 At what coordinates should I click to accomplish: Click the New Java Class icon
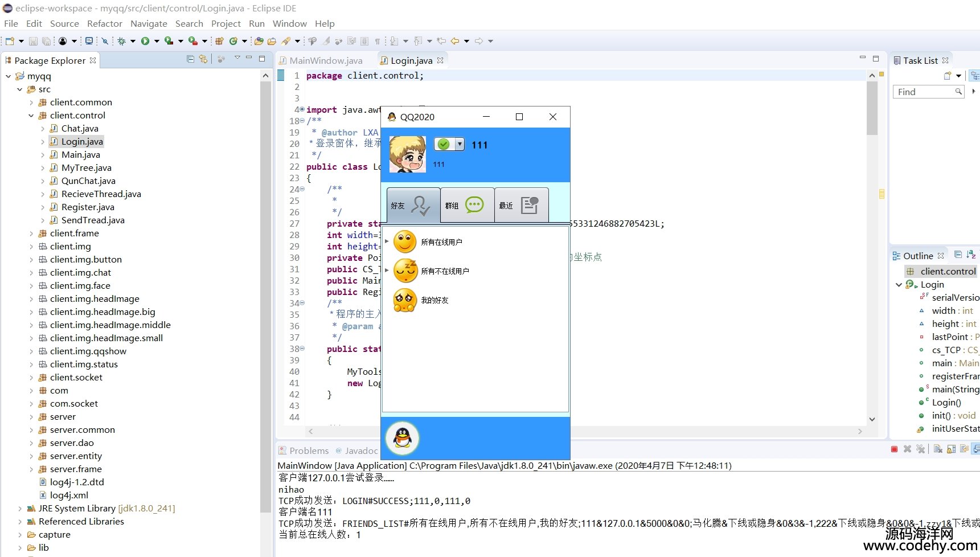[233, 41]
